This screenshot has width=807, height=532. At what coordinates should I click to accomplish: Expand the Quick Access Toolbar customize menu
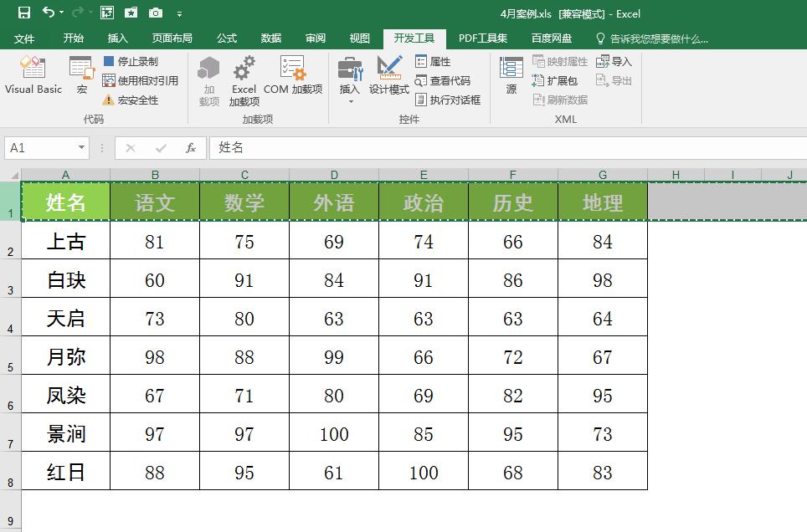point(178,13)
